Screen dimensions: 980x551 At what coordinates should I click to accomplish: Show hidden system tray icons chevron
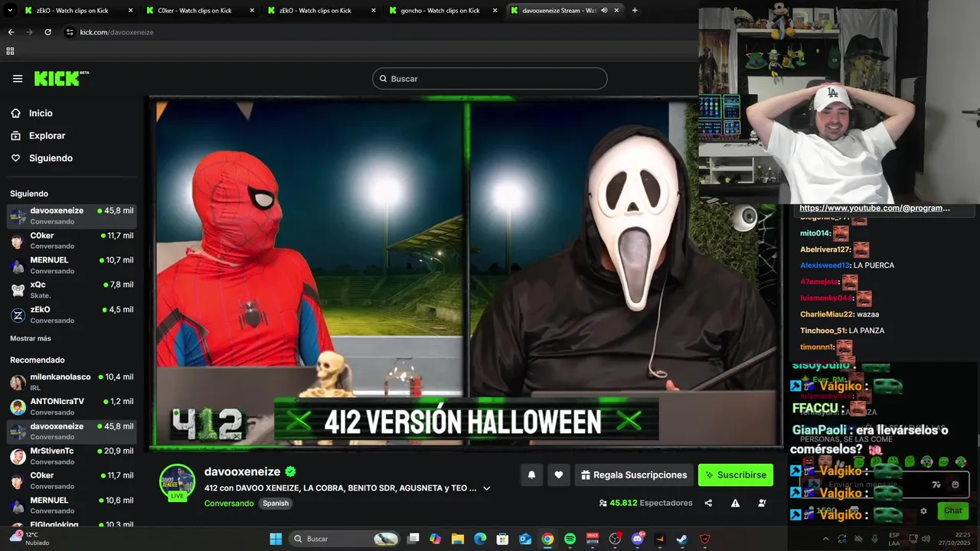825,539
